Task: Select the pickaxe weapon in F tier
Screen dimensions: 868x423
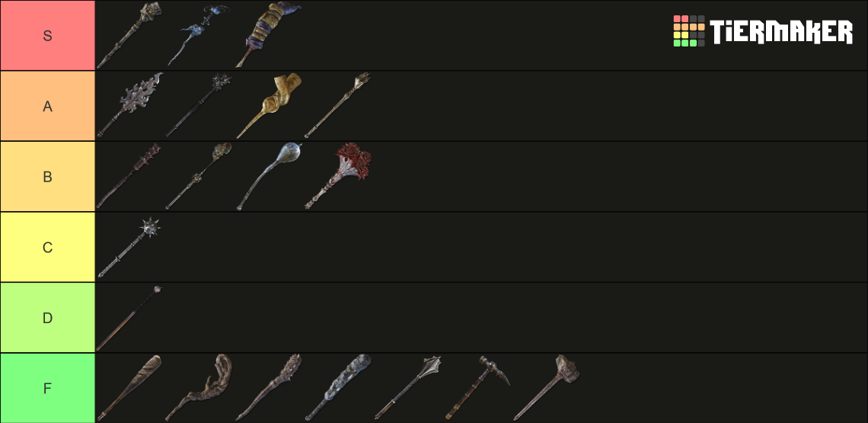Action: coord(477,387)
